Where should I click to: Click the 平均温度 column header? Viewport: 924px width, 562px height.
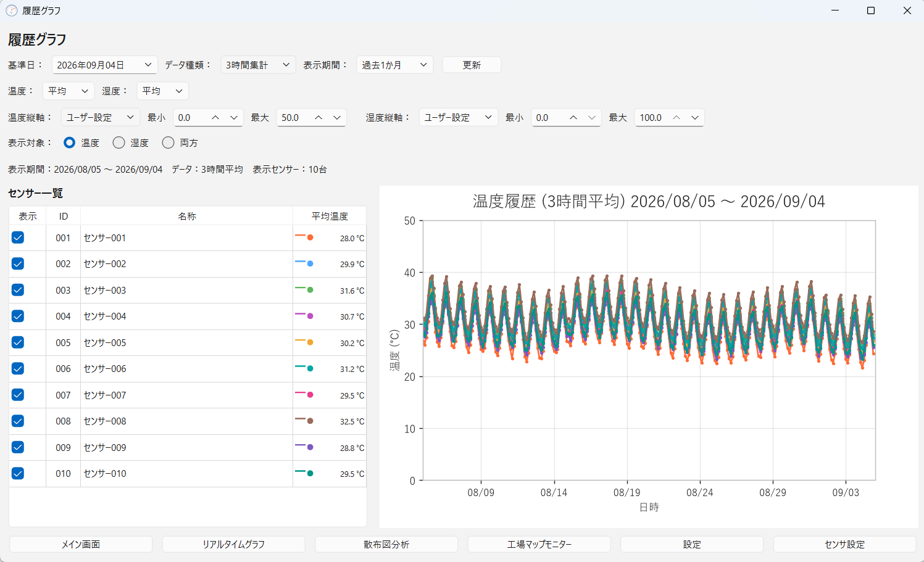tap(330, 216)
